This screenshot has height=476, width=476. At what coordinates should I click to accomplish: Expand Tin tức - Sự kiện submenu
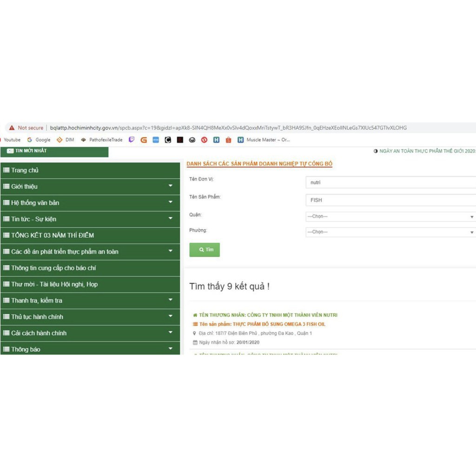pyautogui.click(x=170, y=219)
